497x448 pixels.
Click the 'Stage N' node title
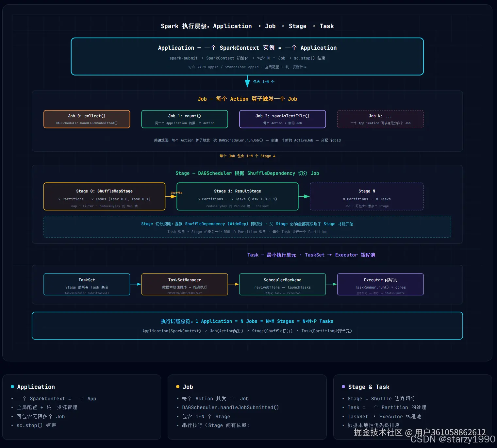(367, 191)
